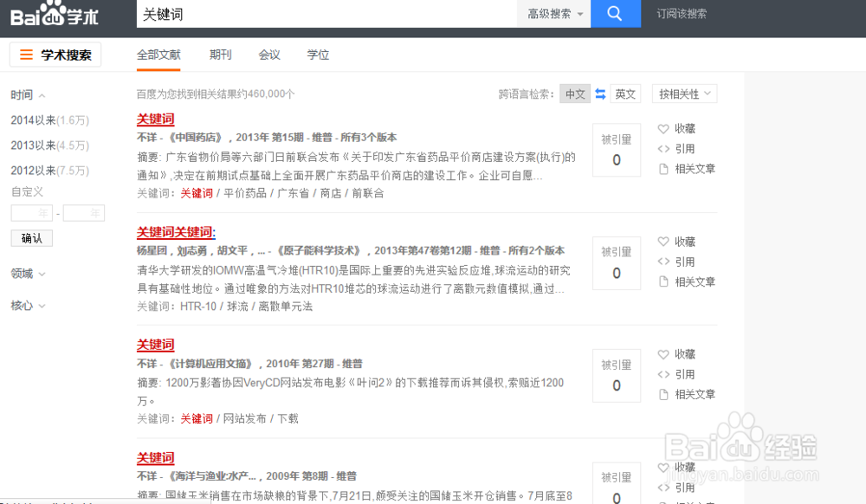Click heart 收藏 icon for 计算机应用文摘 result

pyautogui.click(x=663, y=354)
